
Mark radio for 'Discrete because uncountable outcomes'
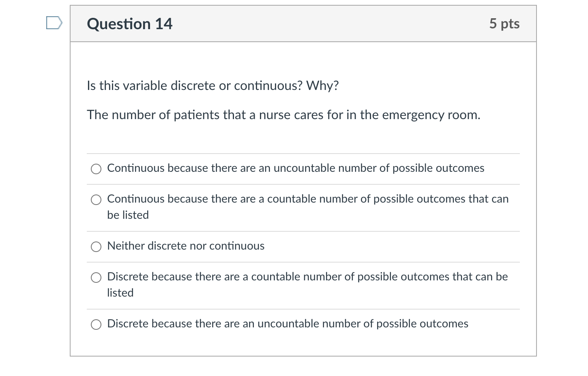click(x=96, y=325)
